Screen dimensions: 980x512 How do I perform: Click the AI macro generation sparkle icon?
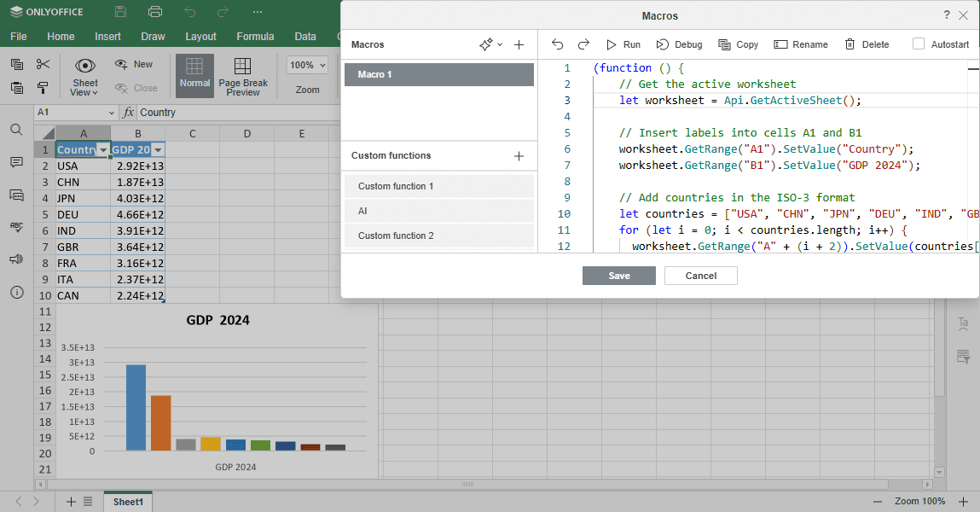click(485, 44)
